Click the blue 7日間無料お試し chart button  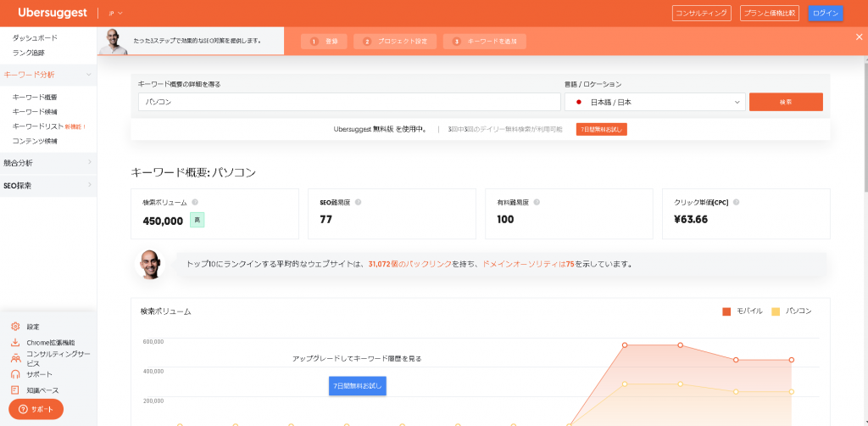pos(358,385)
